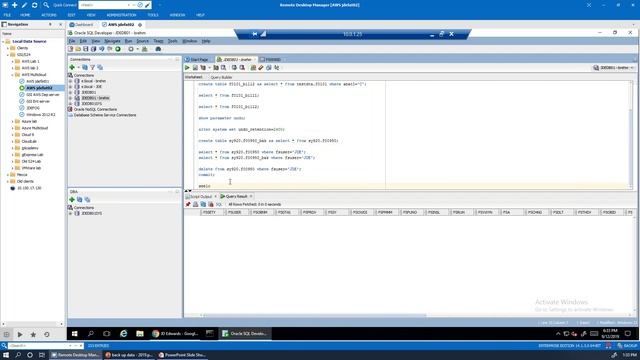The height and width of the screenshot is (360, 640).
Task: Expand the VMware lab folder
Action: pos(13,168)
